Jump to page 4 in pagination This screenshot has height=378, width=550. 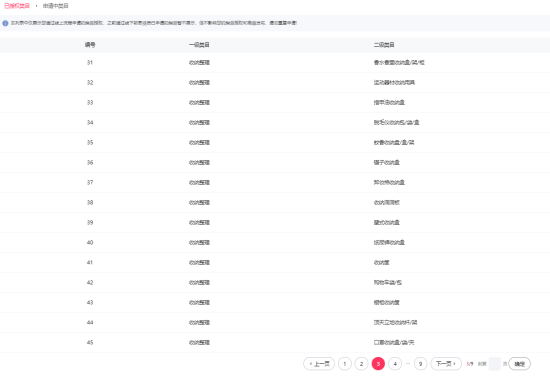395,364
